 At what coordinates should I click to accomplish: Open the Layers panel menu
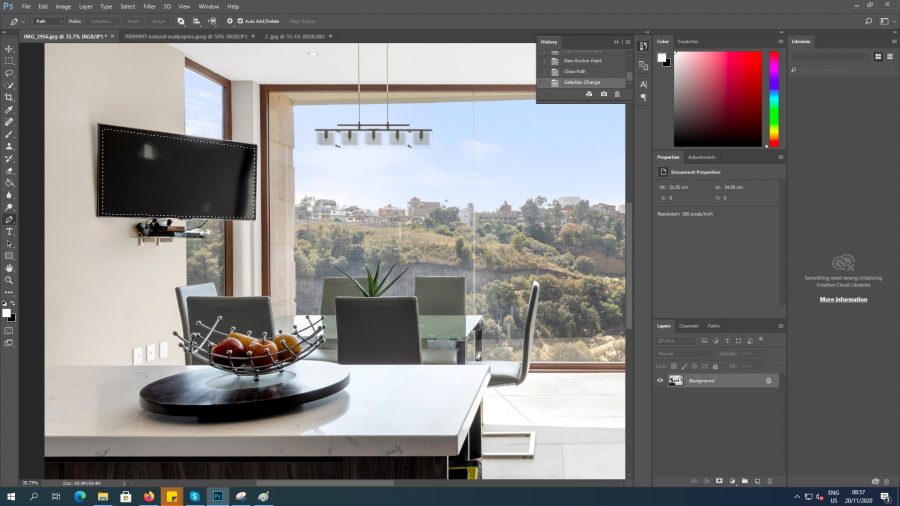pyautogui.click(x=781, y=326)
